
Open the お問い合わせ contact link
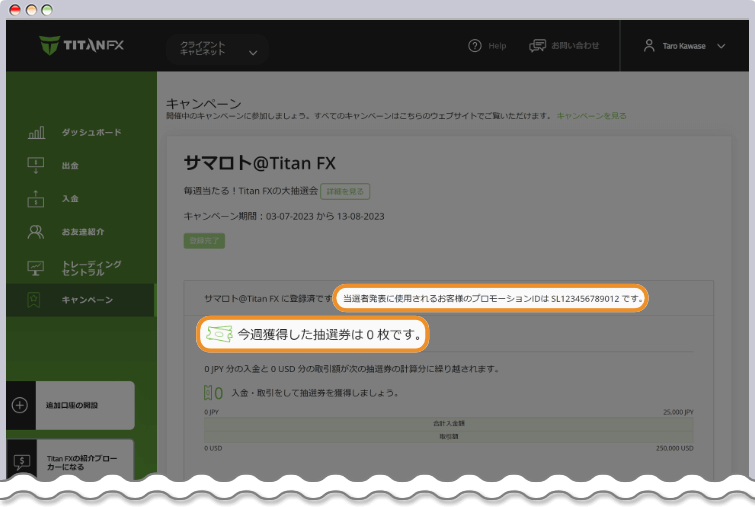pos(575,45)
